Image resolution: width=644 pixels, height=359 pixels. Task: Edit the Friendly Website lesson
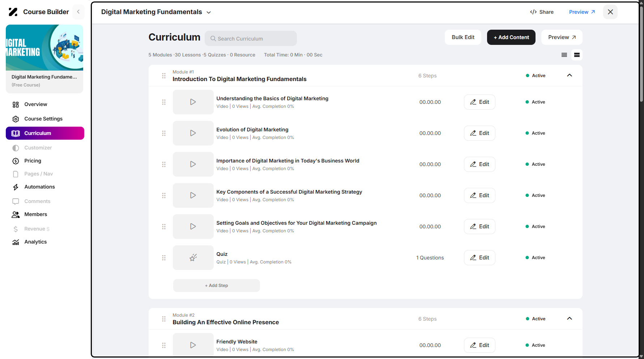479,345
